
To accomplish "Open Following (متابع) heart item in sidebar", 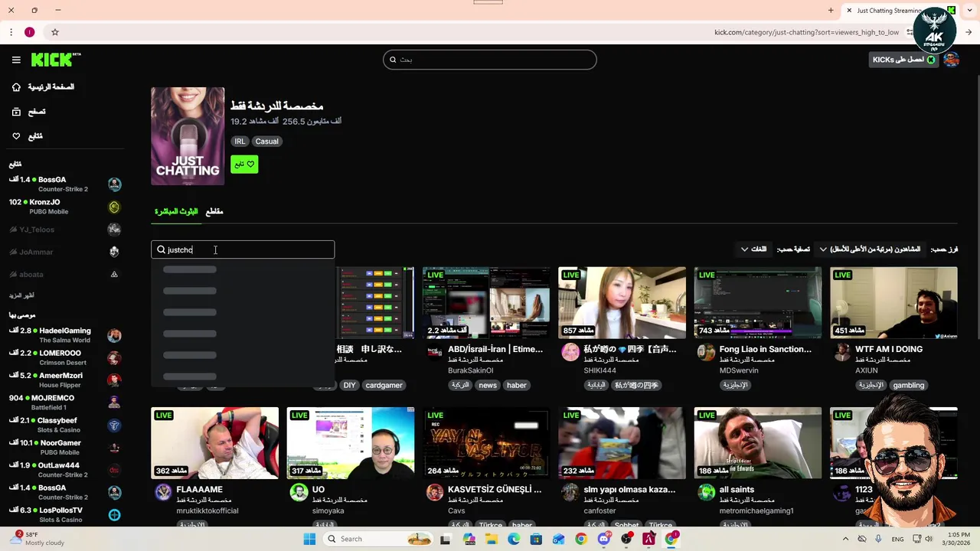I will pyautogui.click(x=28, y=136).
